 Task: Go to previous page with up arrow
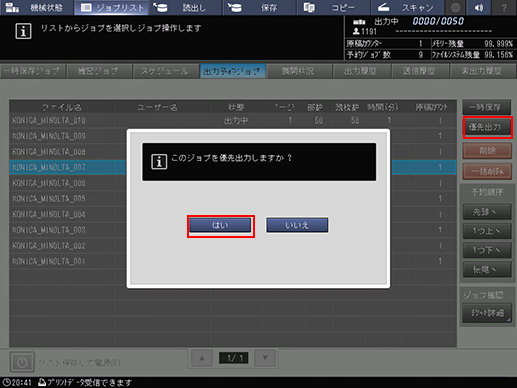[202, 358]
